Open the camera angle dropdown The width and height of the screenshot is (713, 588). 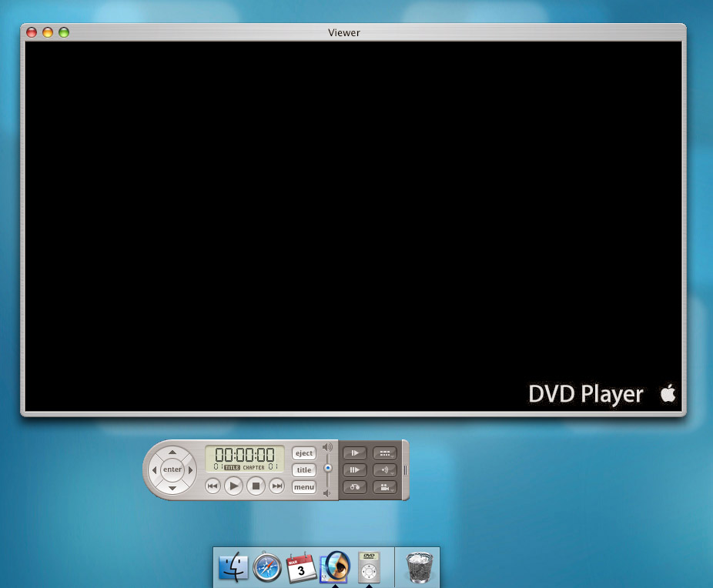[x=385, y=487]
